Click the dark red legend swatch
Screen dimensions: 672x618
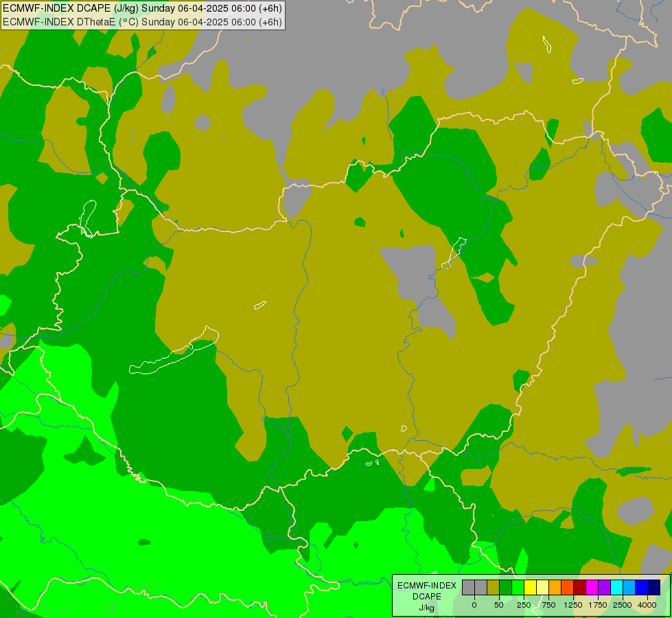point(580,587)
